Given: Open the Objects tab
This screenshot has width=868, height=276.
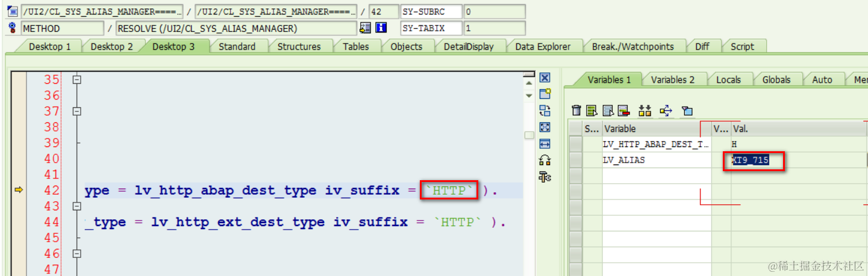Looking at the screenshot, I should pos(407,46).
